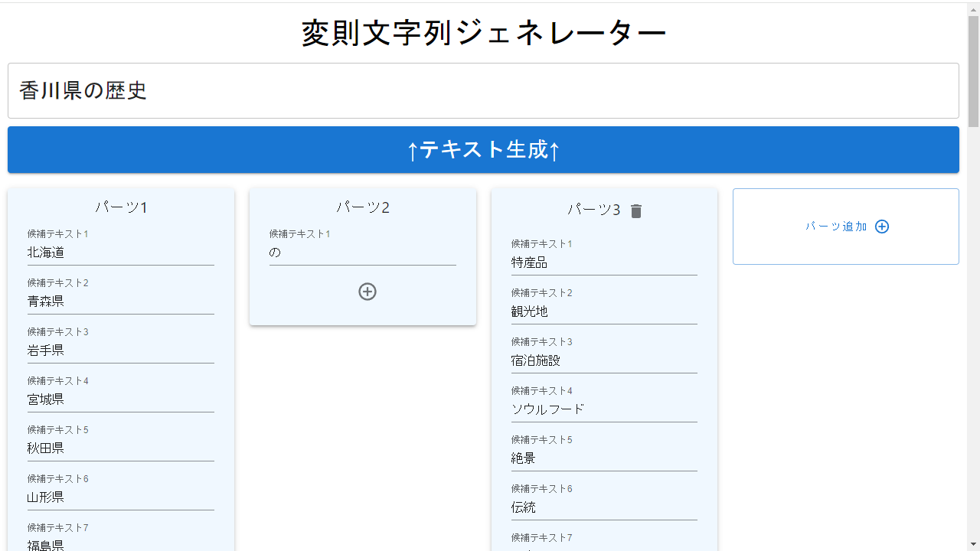This screenshot has height=551, width=980.
Task: Click into the 岩手県 input
Action: coord(120,350)
